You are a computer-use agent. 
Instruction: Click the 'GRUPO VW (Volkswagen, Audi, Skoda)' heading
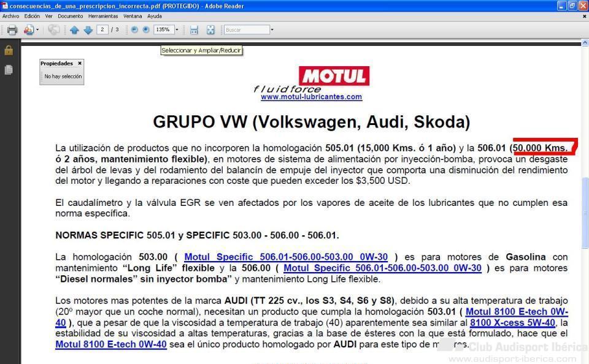coord(312,122)
